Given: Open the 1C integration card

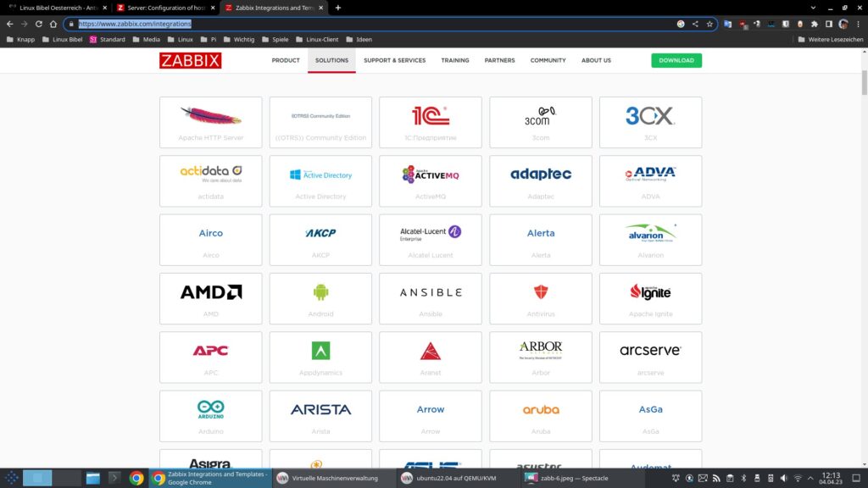Looking at the screenshot, I should click(x=430, y=122).
